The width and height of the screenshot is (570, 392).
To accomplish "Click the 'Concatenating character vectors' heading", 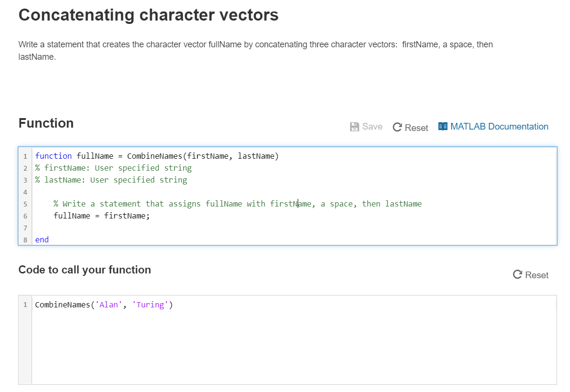I will coord(148,15).
